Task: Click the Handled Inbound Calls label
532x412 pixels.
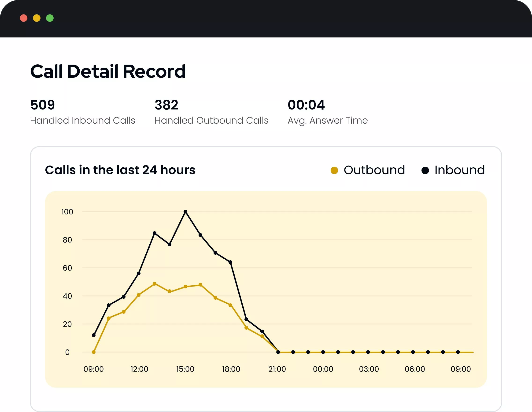Action: 83,121
